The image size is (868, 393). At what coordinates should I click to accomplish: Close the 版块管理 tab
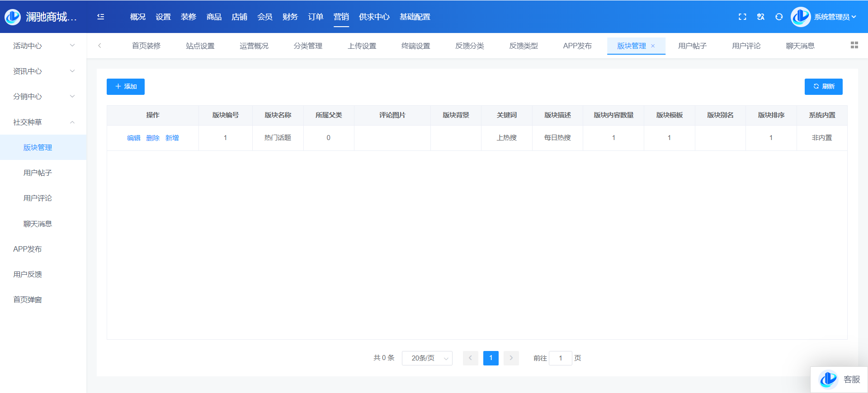click(x=653, y=46)
